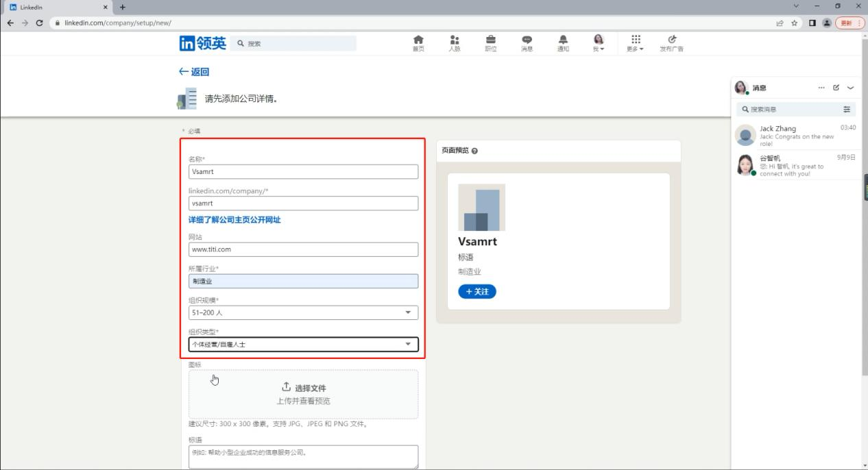Expand the organization type dropdown

pos(303,344)
